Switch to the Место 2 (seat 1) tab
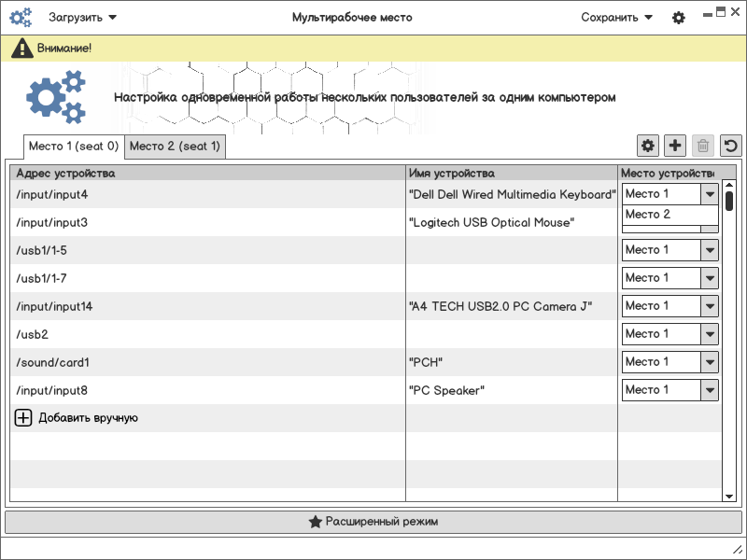 pyautogui.click(x=175, y=147)
